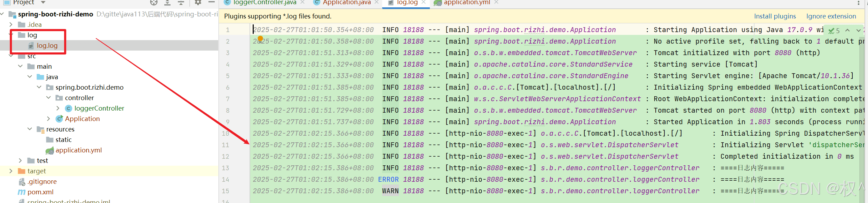Click the Install plugins link
This screenshot has height=203, width=868.
(x=775, y=16)
